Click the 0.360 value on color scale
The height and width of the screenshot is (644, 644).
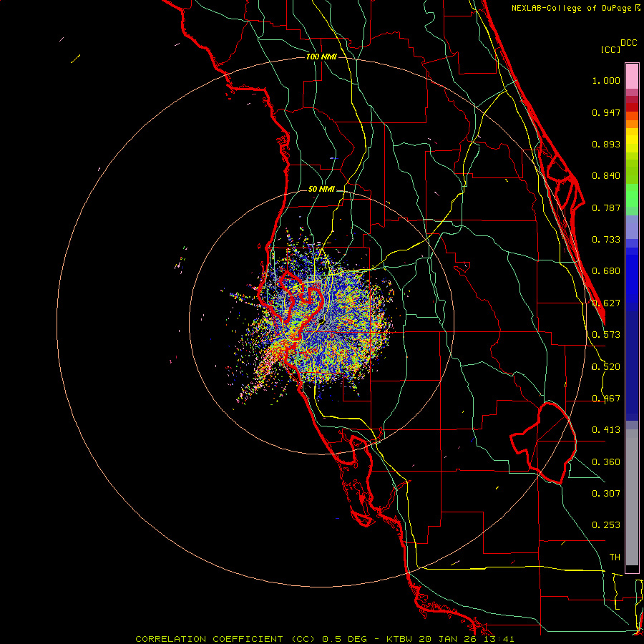(x=606, y=462)
